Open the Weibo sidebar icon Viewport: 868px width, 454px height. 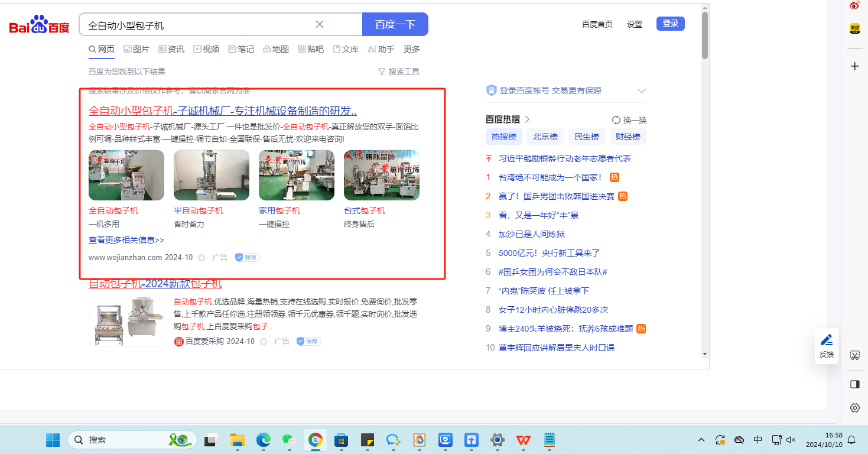854,6
